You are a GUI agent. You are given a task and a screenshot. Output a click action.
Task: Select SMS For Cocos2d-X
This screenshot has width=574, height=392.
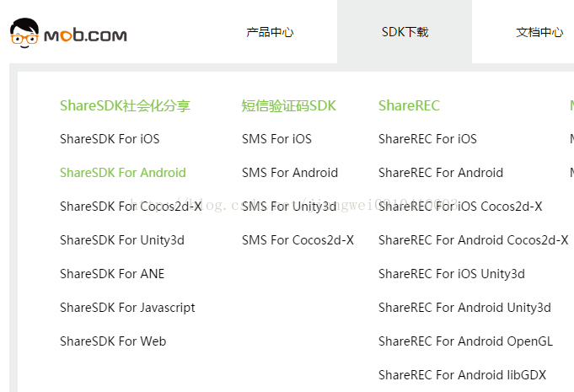(298, 240)
